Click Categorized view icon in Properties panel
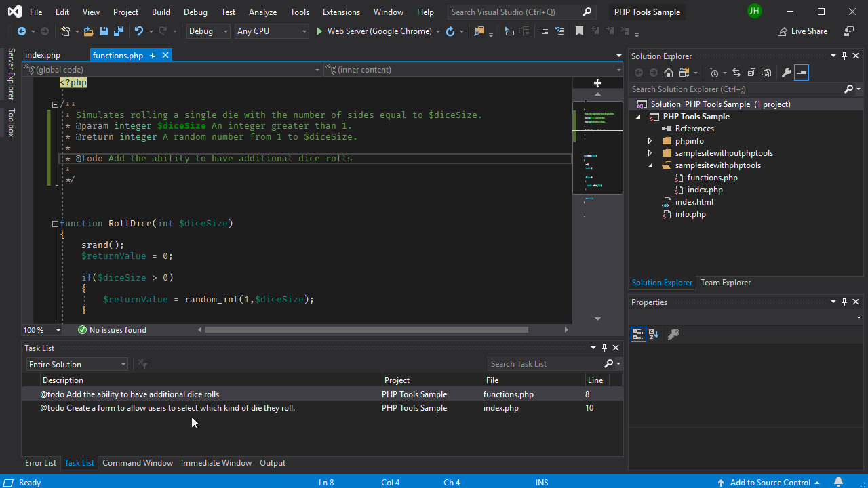 coord(637,333)
